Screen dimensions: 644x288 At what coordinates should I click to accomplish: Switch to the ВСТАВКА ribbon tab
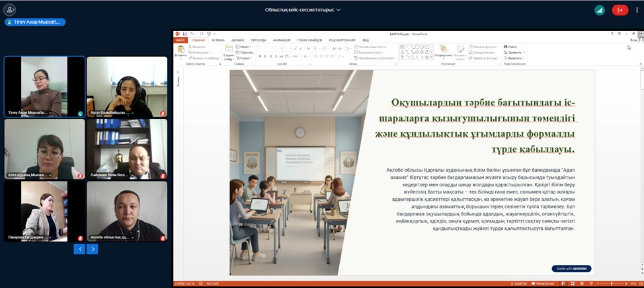tap(218, 40)
